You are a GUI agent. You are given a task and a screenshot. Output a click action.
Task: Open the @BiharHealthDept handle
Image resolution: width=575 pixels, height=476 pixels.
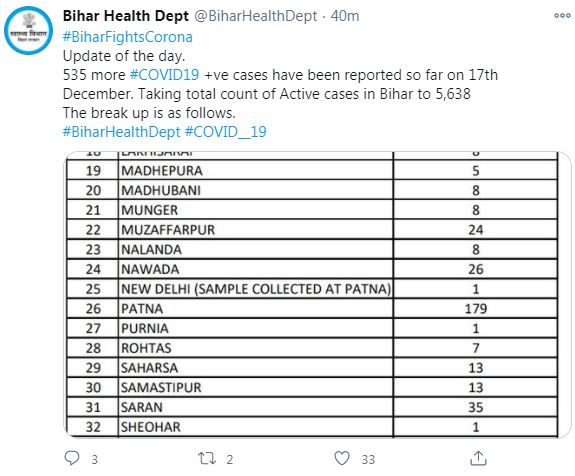coord(255,16)
